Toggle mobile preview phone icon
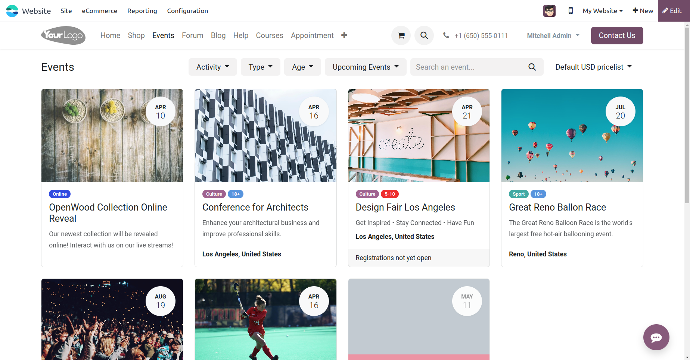This screenshot has height=360, width=690. [x=571, y=11]
